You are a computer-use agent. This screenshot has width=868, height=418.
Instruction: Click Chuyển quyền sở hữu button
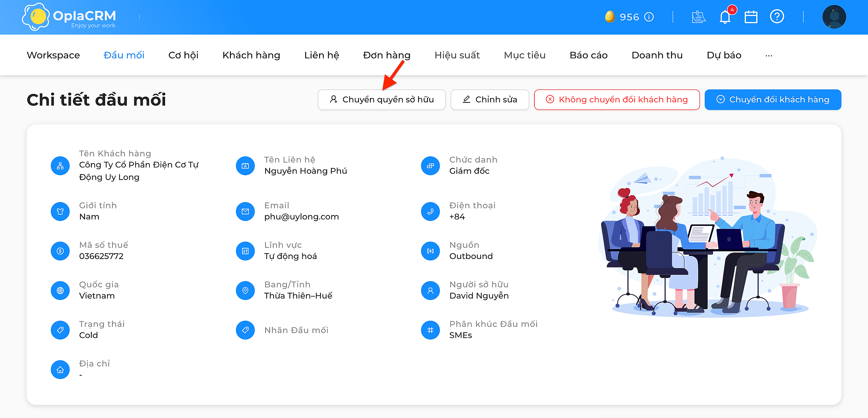(x=381, y=100)
